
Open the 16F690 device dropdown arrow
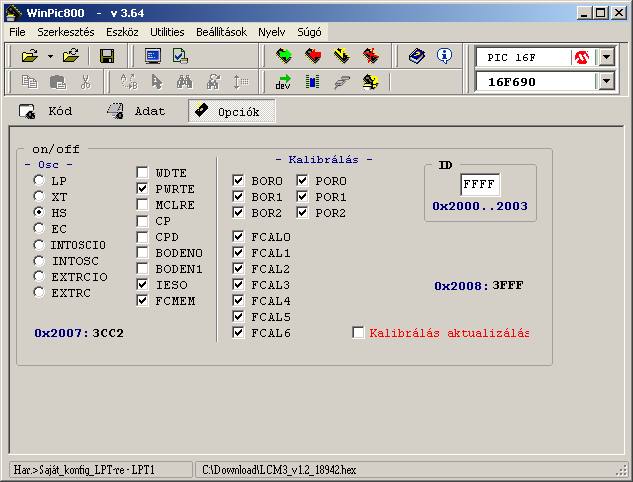click(606, 82)
